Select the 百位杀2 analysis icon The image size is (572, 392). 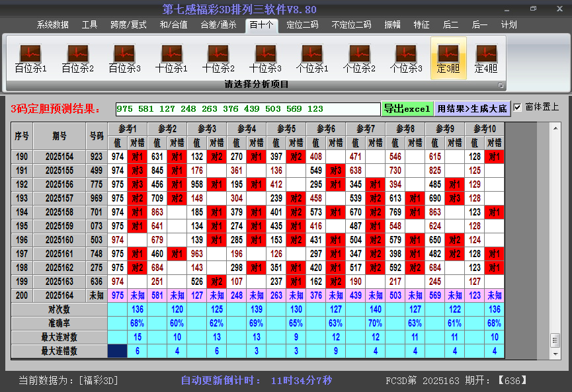click(x=78, y=59)
